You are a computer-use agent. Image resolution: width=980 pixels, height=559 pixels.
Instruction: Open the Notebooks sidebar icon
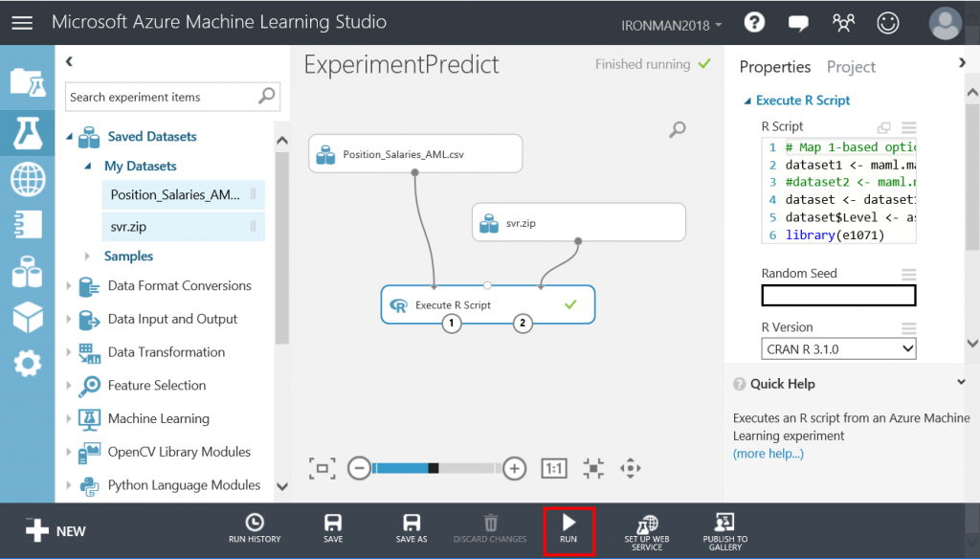28,225
